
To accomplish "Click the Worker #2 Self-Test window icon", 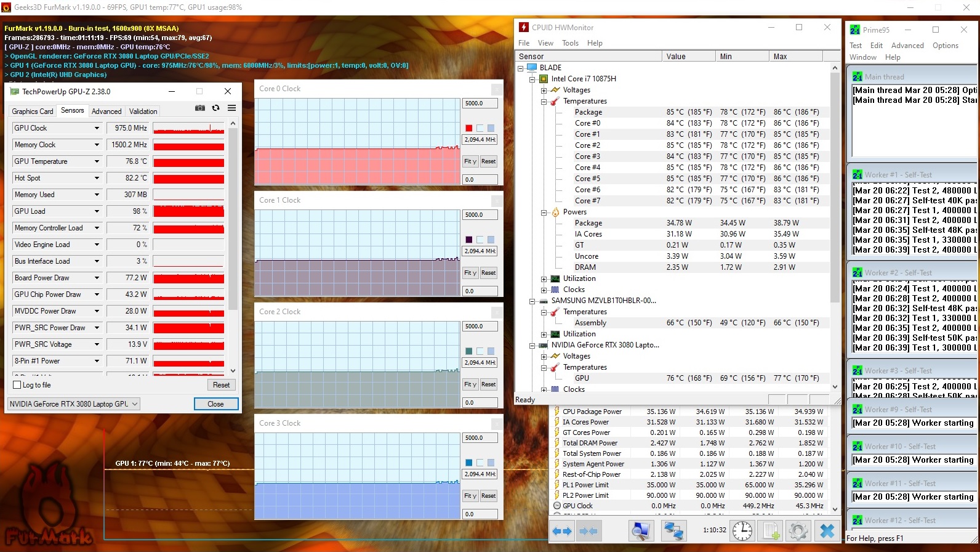I will 857,273.
